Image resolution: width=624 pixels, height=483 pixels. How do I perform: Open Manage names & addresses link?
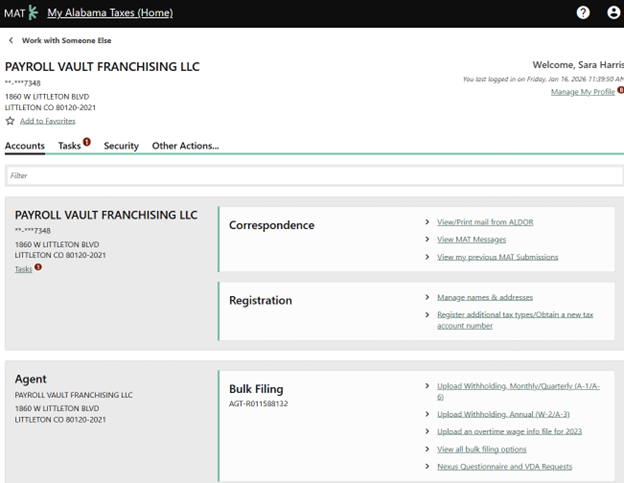[485, 297]
